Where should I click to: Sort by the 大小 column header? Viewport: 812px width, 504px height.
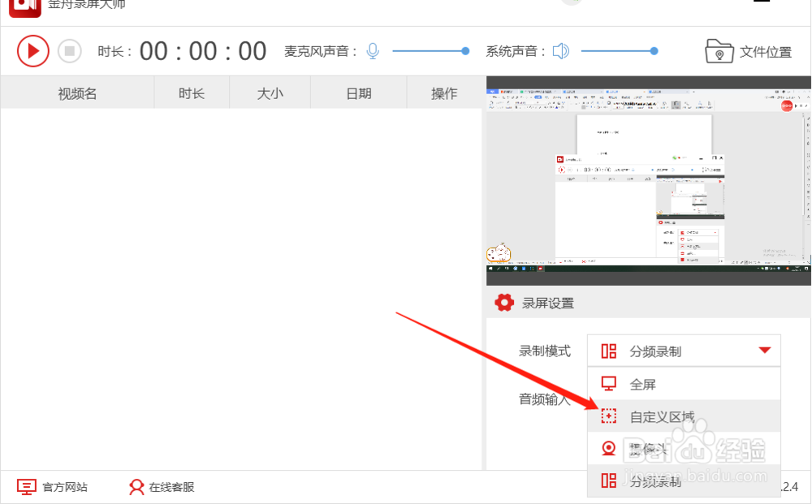pos(270,93)
